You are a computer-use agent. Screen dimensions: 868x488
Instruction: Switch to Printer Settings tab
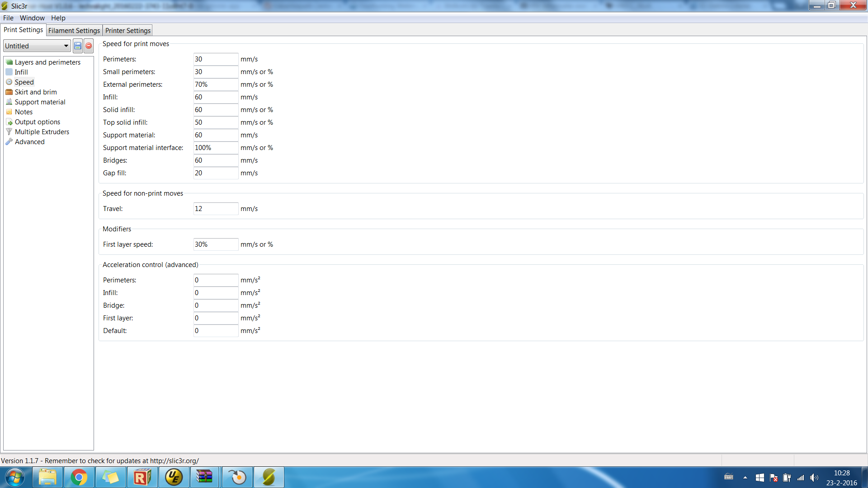pos(127,31)
